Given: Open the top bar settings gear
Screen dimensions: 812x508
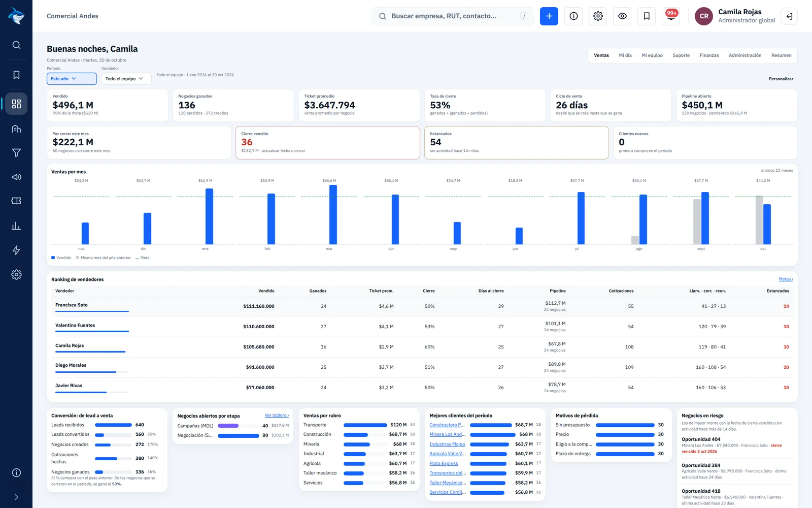Looking at the screenshot, I should pyautogui.click(x=598, y=16).
